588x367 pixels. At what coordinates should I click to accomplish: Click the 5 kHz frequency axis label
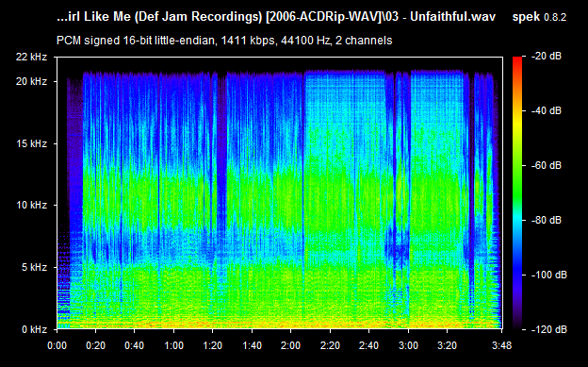34,267
